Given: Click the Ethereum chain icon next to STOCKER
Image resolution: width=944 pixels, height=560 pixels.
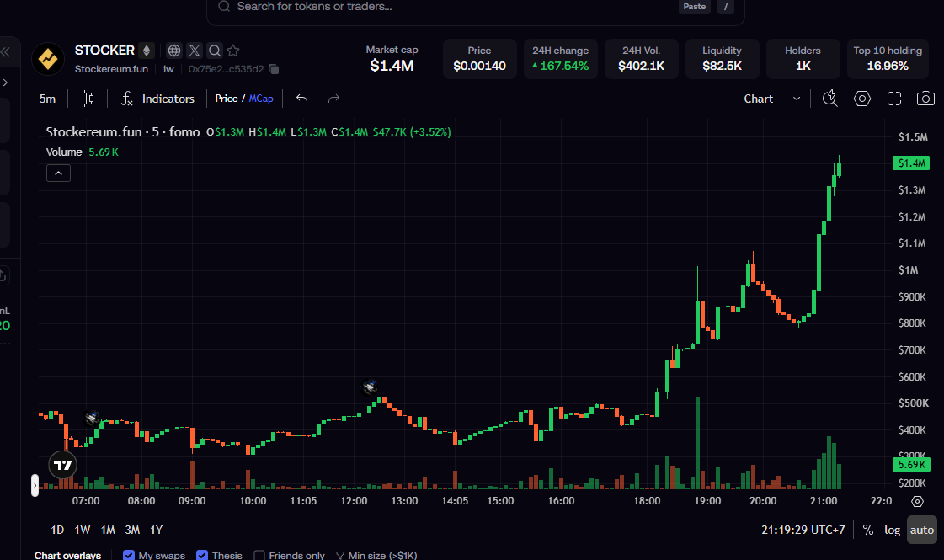Looking at the screenshot, I should (x=146, y=51).
